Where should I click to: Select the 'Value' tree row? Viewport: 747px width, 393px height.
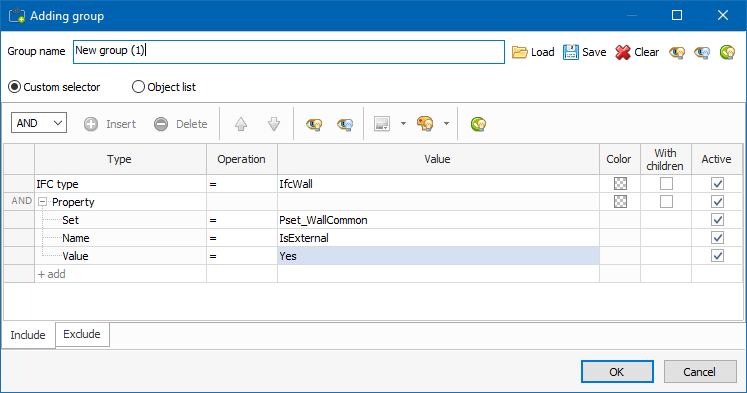(x=121, y=256)
